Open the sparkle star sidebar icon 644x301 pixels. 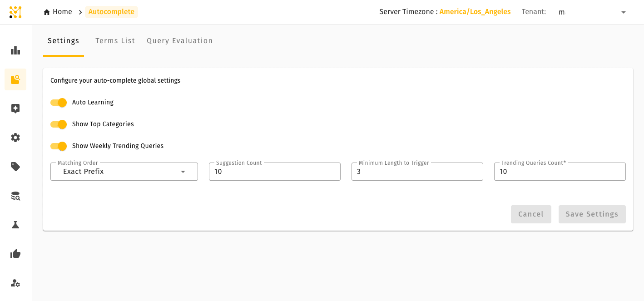pyautogui.click(x=15, y=109)
